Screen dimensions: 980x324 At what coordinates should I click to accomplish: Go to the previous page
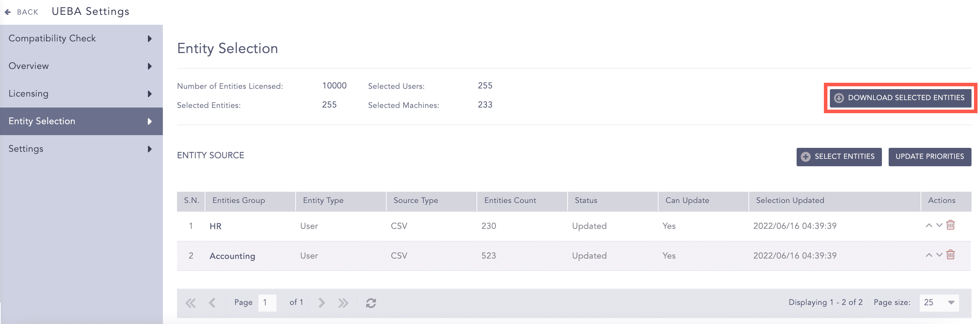click(212, 302)
